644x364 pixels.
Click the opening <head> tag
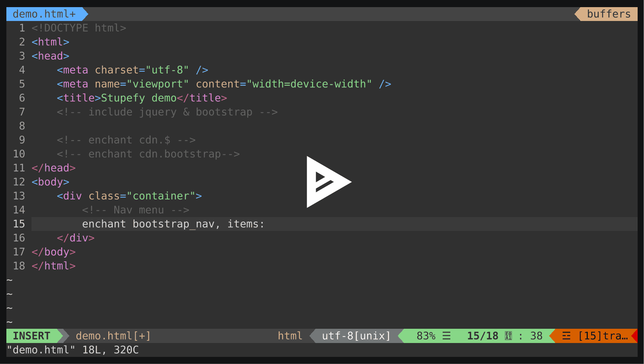50,56
